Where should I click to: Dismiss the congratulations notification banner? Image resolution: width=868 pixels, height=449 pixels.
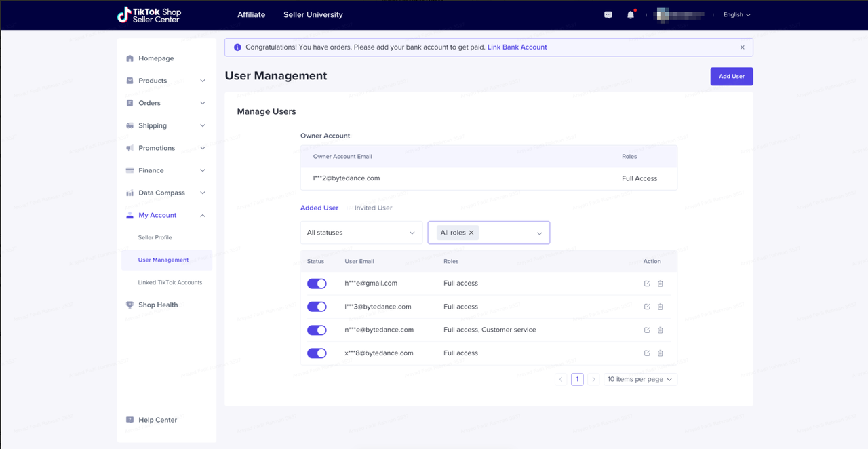(742, 47)
